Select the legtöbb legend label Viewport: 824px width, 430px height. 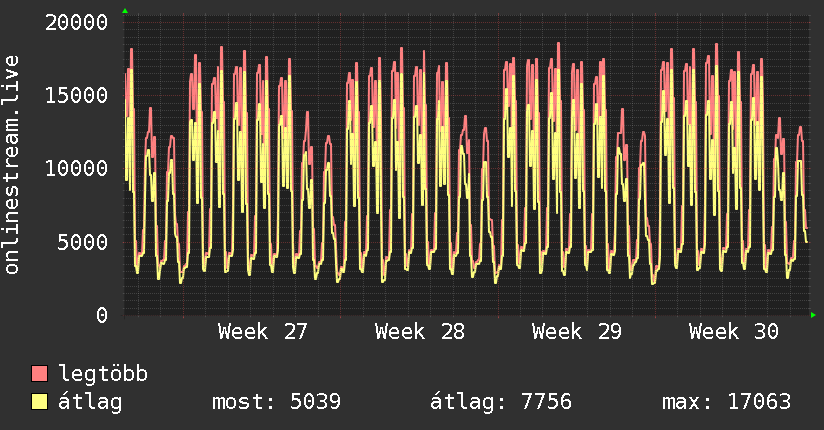(103, 373)
